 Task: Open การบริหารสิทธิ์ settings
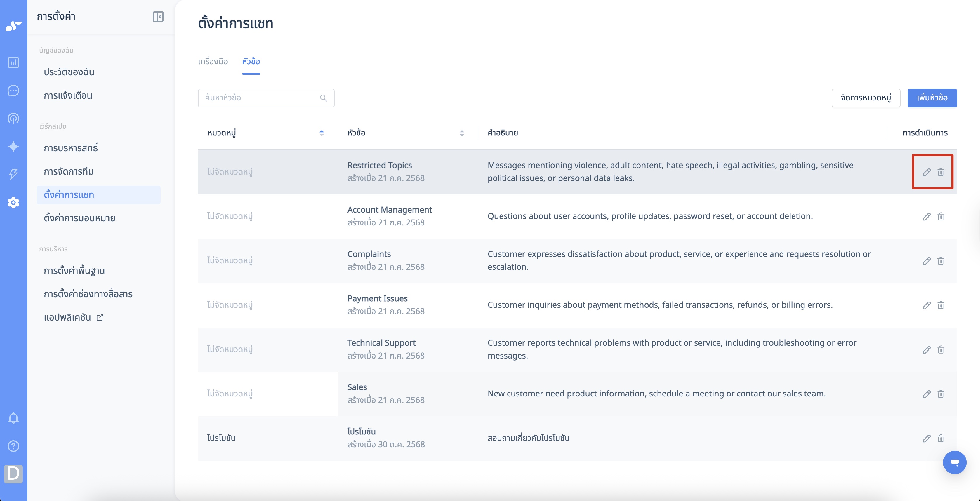(71, 148)
